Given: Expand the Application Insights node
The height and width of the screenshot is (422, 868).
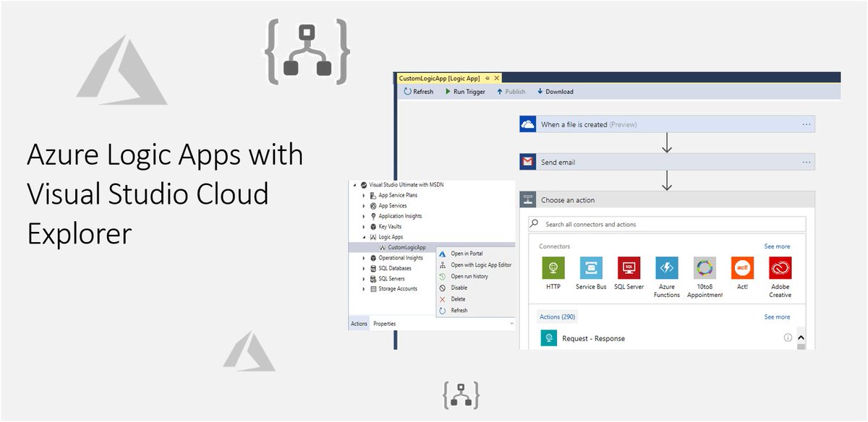Looking at the screenshot, I should tap(364, 216).
